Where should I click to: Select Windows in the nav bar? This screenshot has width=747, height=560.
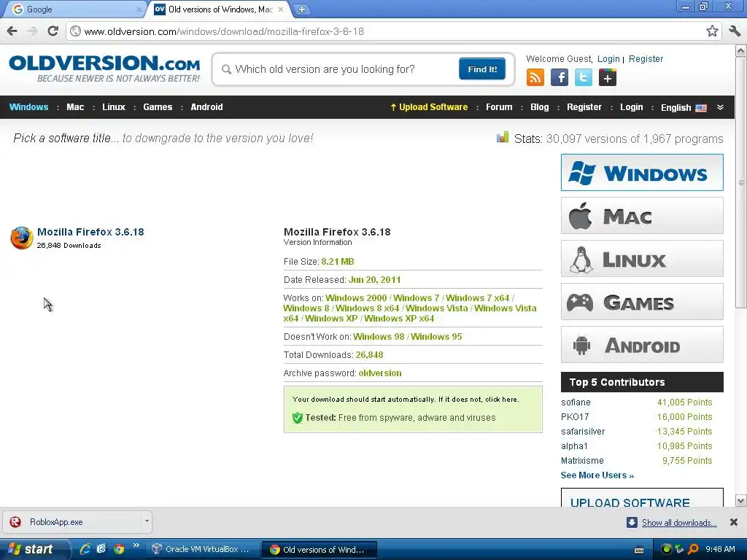(28, 107)
